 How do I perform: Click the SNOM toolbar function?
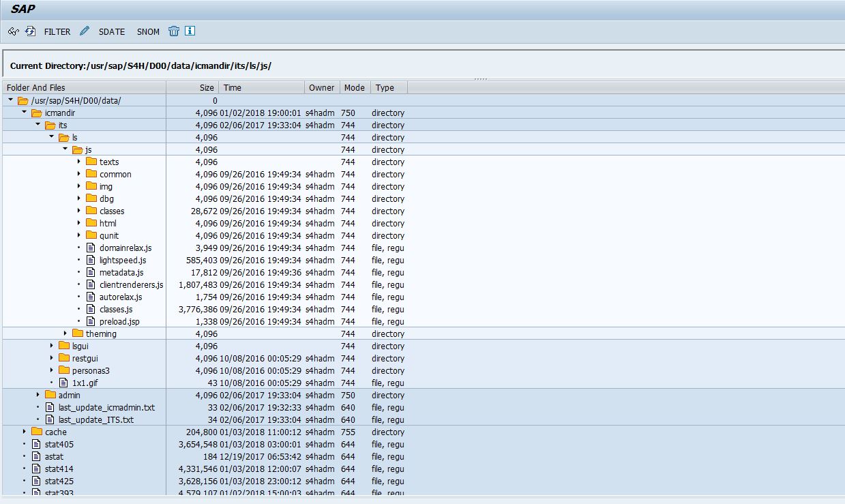coord(148,31)
